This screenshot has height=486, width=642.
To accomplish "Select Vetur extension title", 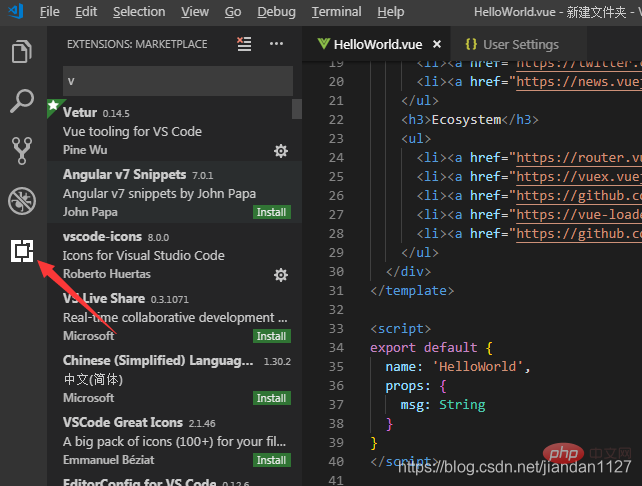I will pyautogui.click(x=80, y=112).
